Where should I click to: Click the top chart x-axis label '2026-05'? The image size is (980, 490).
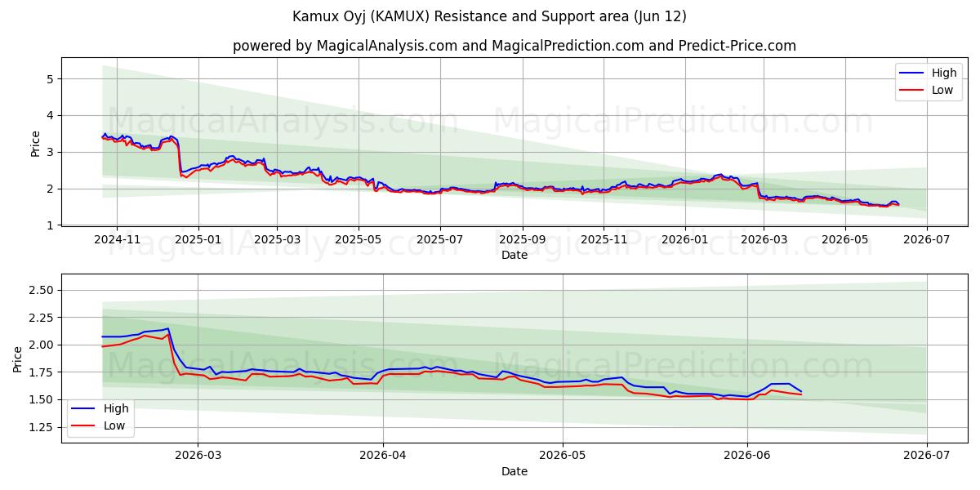coord(845,239)
